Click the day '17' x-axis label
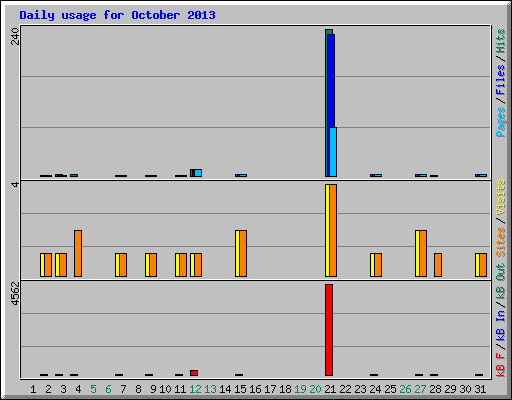 (x=270, y=389)
